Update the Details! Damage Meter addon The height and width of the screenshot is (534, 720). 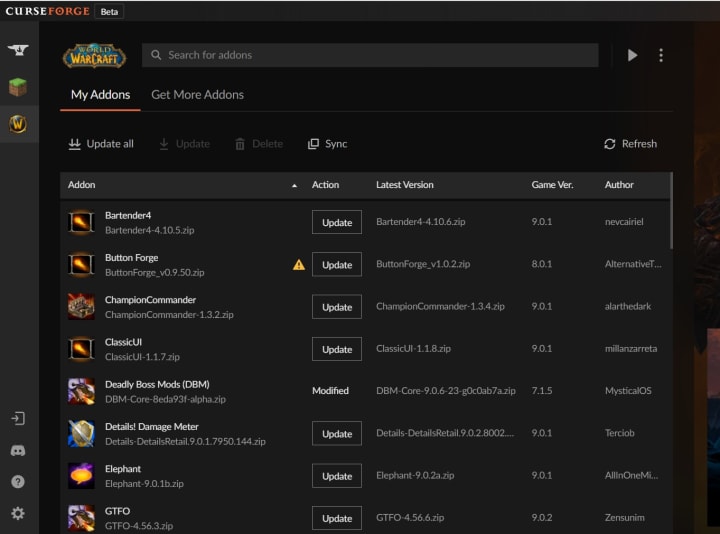pos(337,433)
